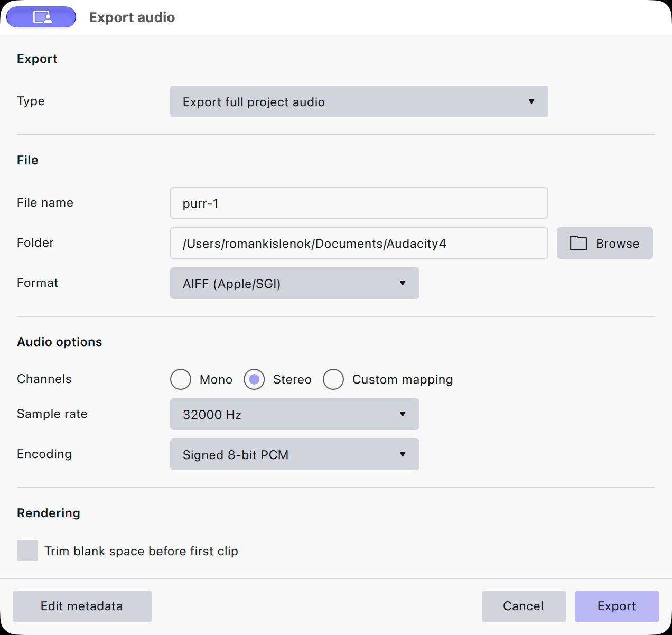The height and width of the screenshot is (635, 672).
Task: Click the Type label
Action: [31, 101]
